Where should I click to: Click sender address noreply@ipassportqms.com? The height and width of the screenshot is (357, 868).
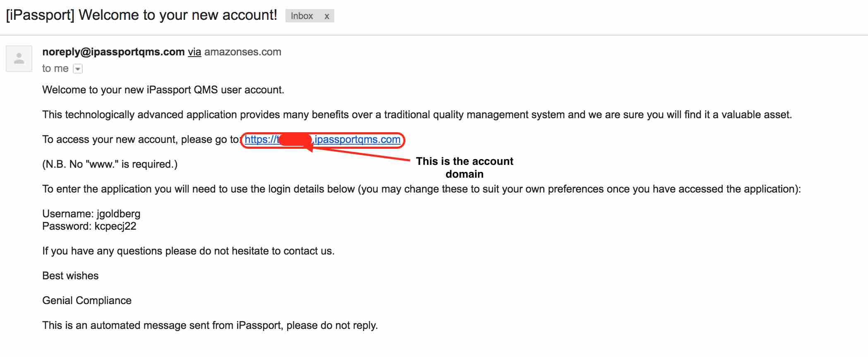click(113, 52)
